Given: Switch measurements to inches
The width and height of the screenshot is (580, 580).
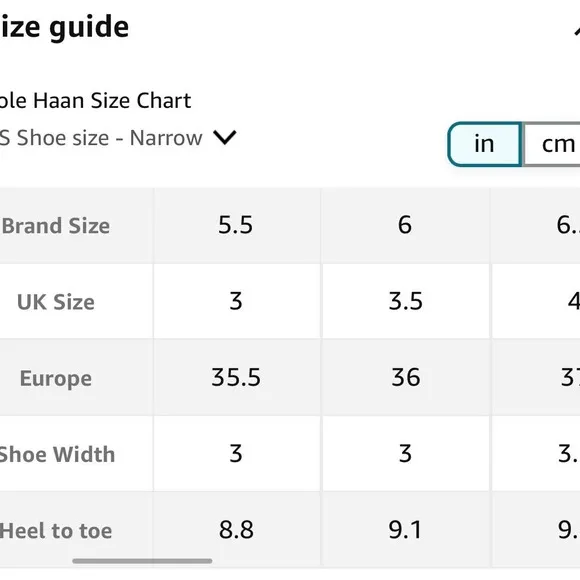Looking at the screenshot, I should (x=485, y=144).
